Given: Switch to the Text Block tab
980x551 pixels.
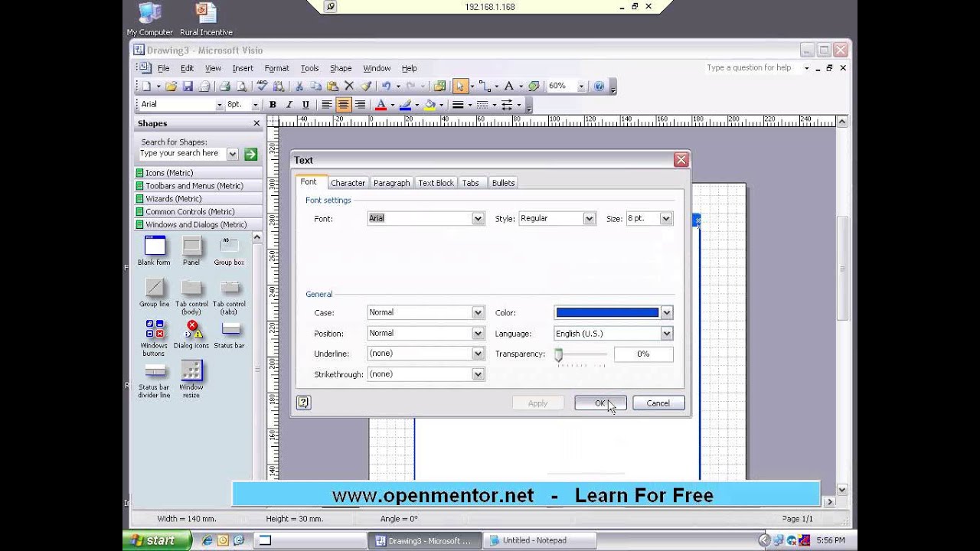Looking at the screenshot, I should click(x=436, y=183).
